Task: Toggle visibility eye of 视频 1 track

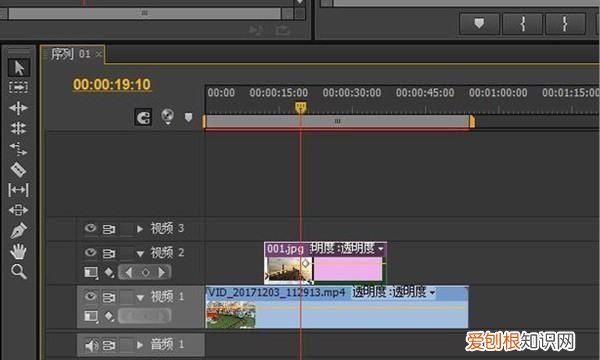Action: point(90,296)
